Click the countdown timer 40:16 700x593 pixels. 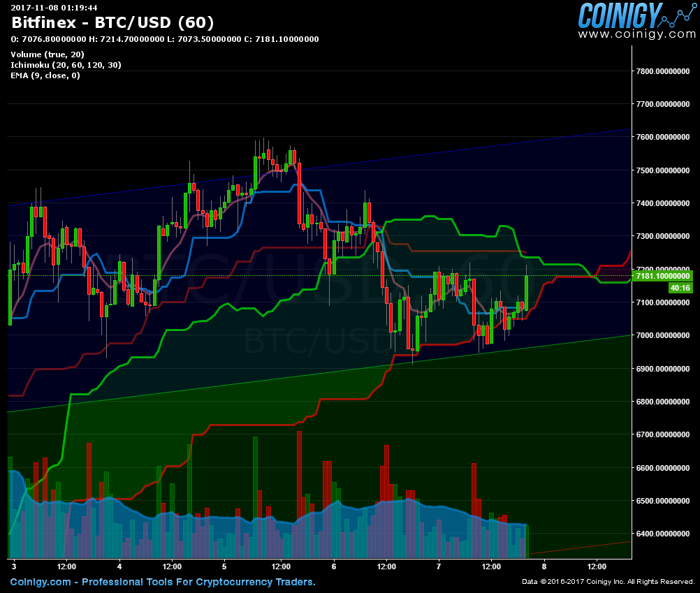point(680,288)
